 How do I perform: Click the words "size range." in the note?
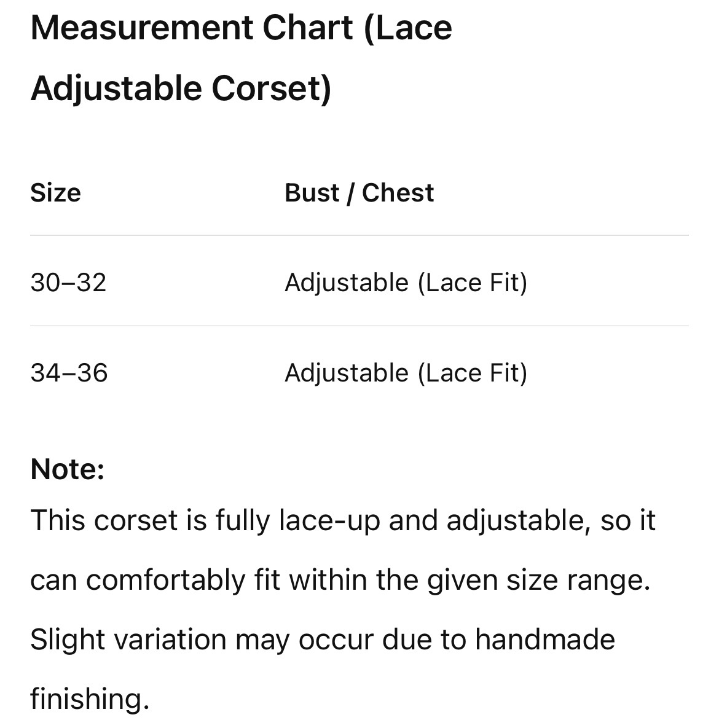tap(578, 581)
